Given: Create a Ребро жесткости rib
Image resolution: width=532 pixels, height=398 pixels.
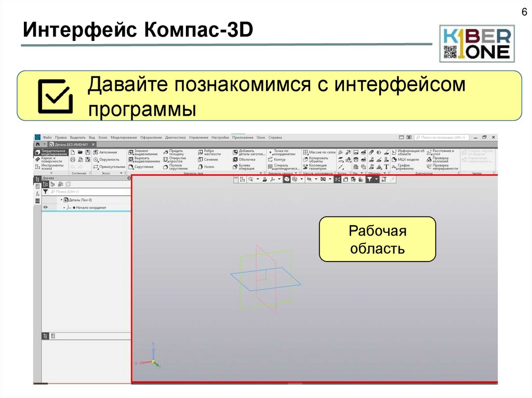Looking at the screenshot, I should (209, 153).
